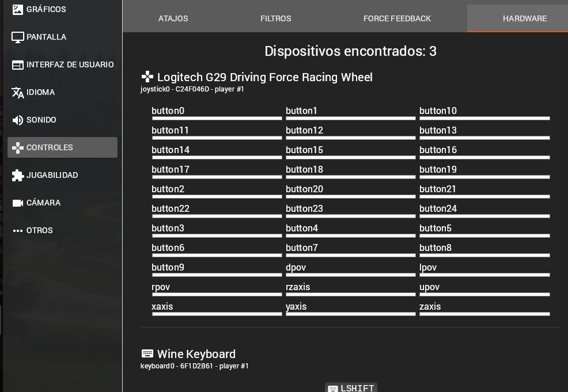Viewport: 568px width, 392px height.
Task: Open the Jugabilidad puzzle icon
Action: tap(17, 175)
